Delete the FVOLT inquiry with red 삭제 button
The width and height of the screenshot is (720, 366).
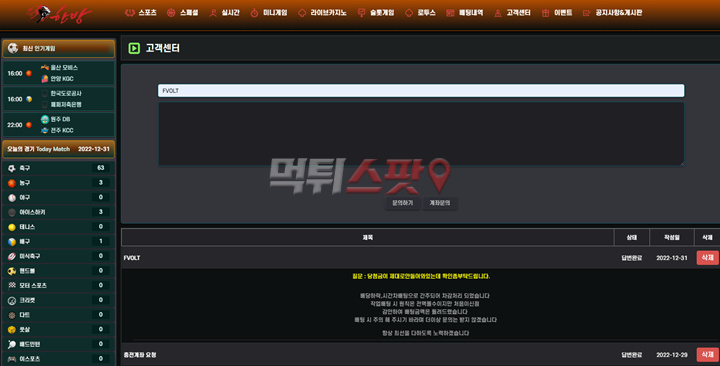tap(708, 258)
